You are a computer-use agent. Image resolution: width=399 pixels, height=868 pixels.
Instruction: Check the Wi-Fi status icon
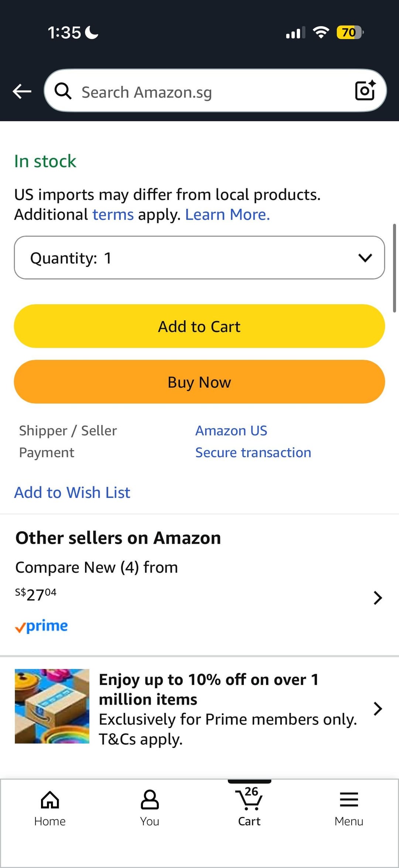321,33
